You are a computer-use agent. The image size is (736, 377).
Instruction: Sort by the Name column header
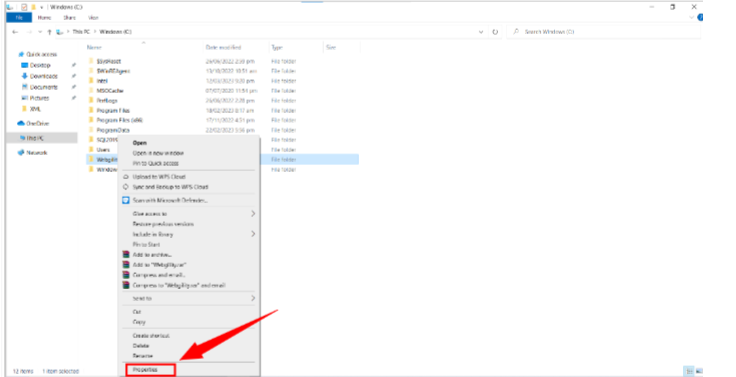(x=94, y=47)
